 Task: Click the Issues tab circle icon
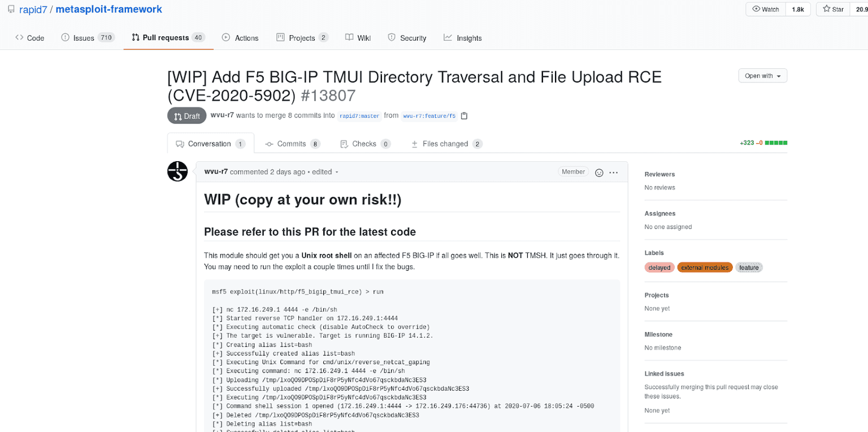pos(66,38)
